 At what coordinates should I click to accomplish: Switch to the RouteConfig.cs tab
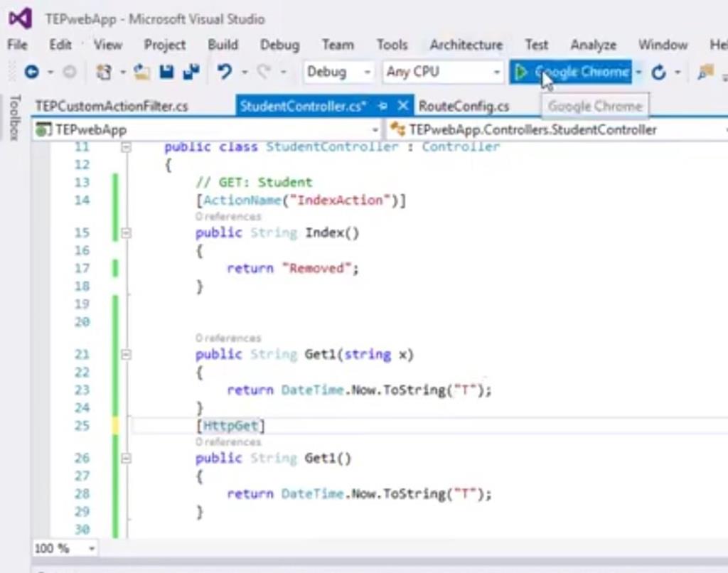pos(464,105)
